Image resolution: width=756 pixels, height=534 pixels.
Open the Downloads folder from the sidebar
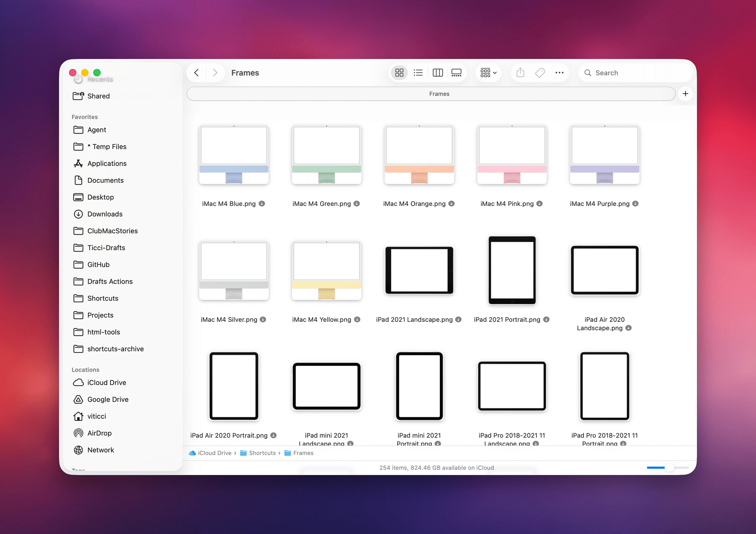104,214
